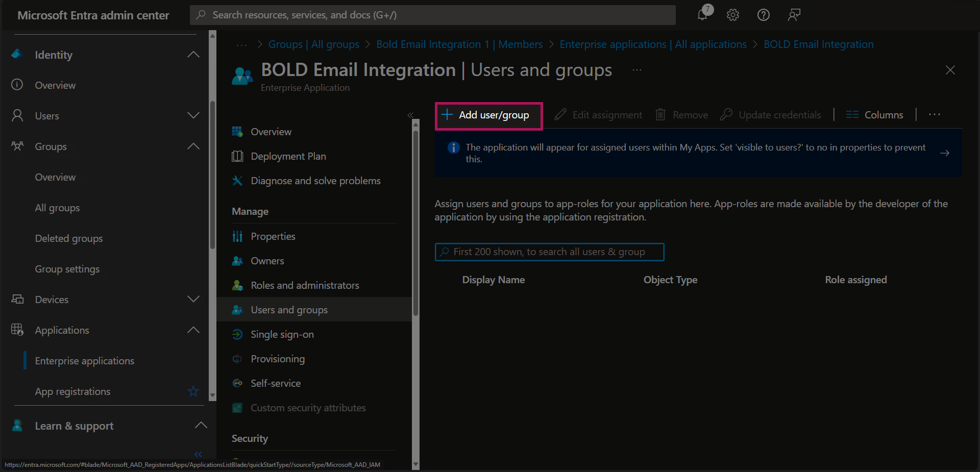980x472 pixels.
Task: Toggle favorite star for App registrations
Action: point(193,391)
